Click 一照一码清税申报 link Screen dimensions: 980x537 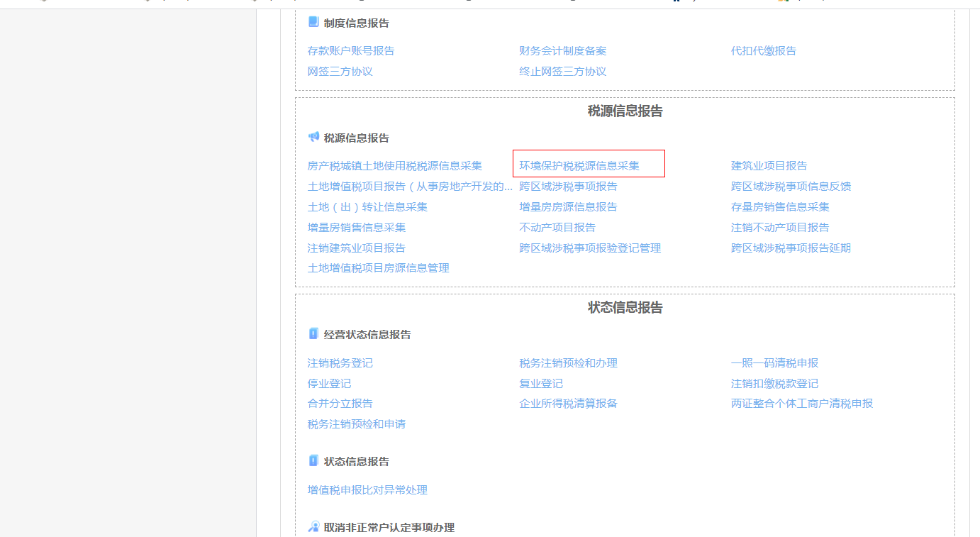(x=774, y=363)
